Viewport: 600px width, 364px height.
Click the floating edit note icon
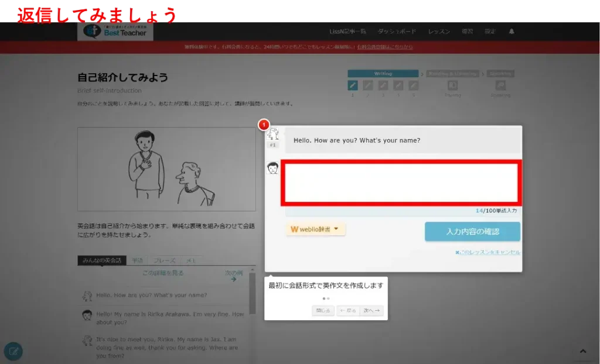(13, 351)
